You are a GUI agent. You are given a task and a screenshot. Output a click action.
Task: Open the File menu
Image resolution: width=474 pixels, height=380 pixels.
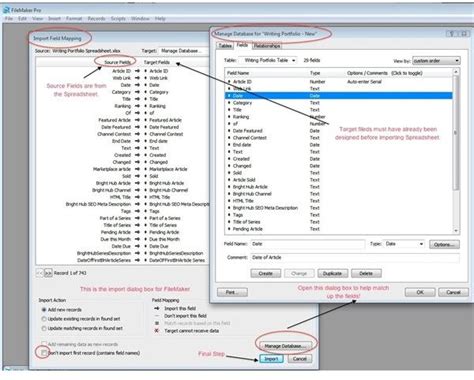click(9, 19)
